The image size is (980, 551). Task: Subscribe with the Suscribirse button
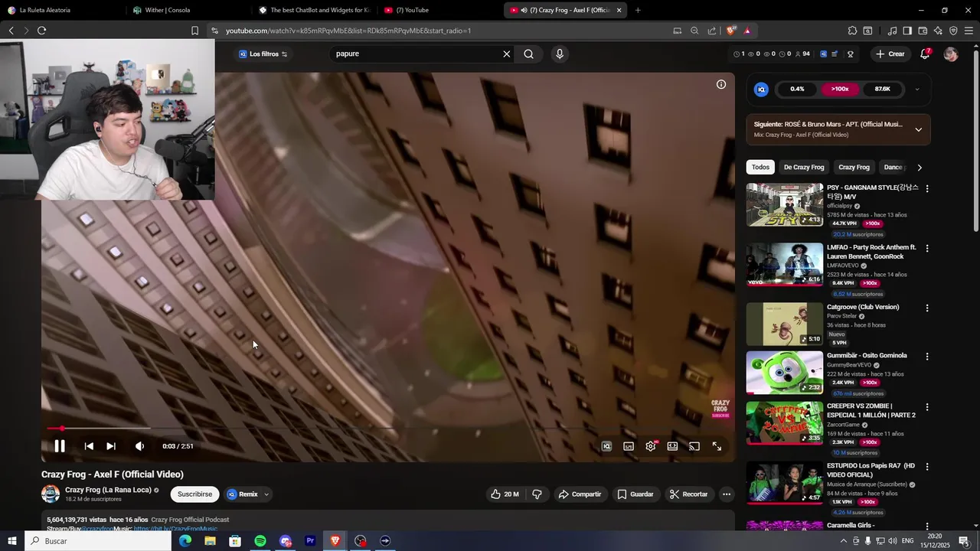pyautogui.click(x=194, y=494)
